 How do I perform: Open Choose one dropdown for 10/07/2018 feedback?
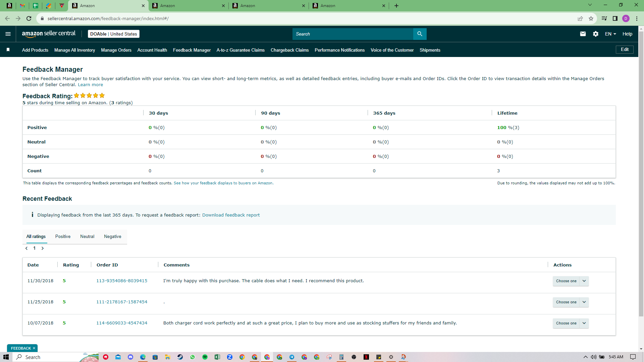tap(571, 323)
